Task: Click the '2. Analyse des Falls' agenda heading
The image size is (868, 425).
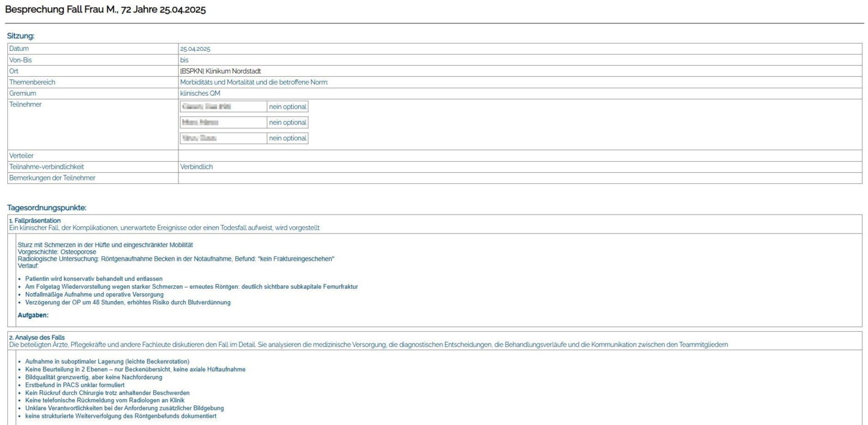Action: click(36, 337)
